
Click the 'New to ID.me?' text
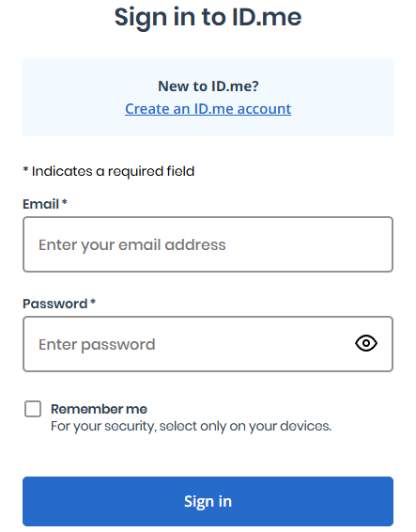208,86
